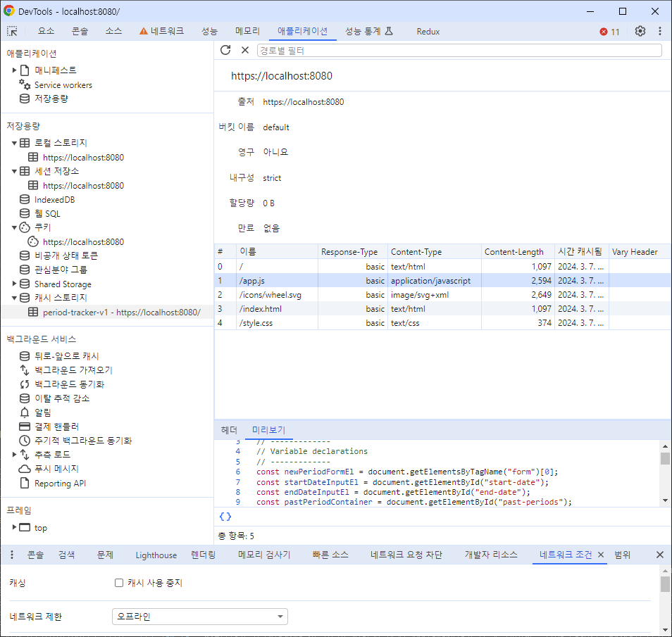Switch to the 요소 panel tab
672x637 pixels.
pyautogui.click(x=46, y=31)
